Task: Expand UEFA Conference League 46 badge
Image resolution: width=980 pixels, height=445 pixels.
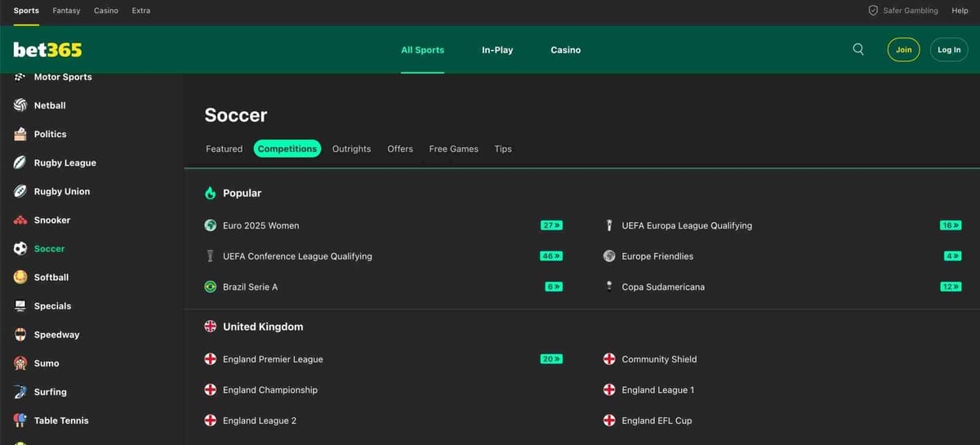Action: [551, 256]
